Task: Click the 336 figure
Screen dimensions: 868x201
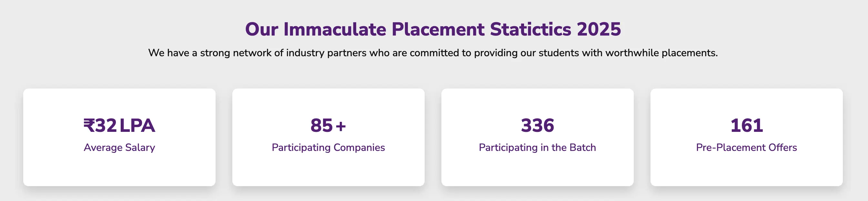Action: [x=538, y=125]
